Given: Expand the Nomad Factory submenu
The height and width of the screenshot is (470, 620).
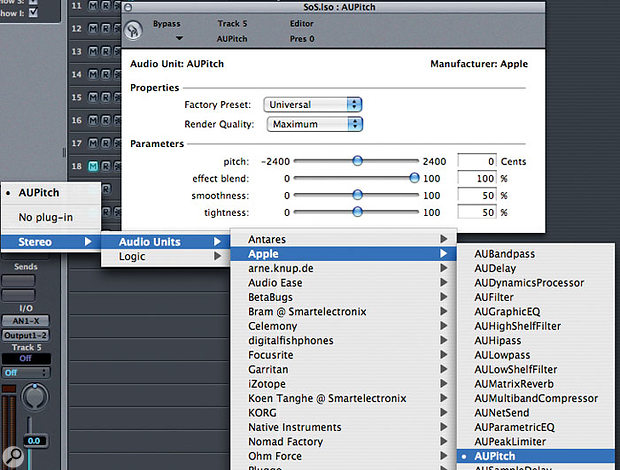Looking at the screenshot, I should click(x=343, y=442).
